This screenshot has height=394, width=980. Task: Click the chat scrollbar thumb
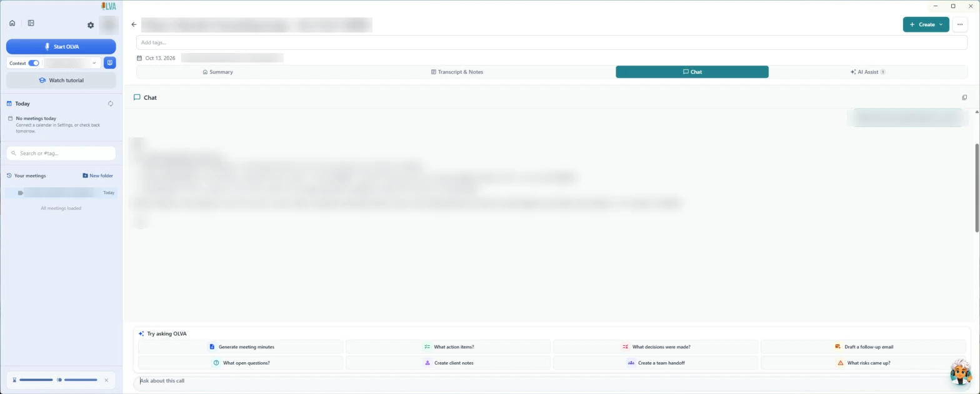tap(977, 187)
